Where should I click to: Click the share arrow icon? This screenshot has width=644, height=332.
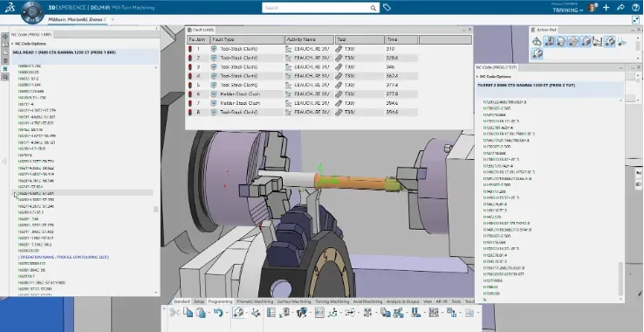620,8
